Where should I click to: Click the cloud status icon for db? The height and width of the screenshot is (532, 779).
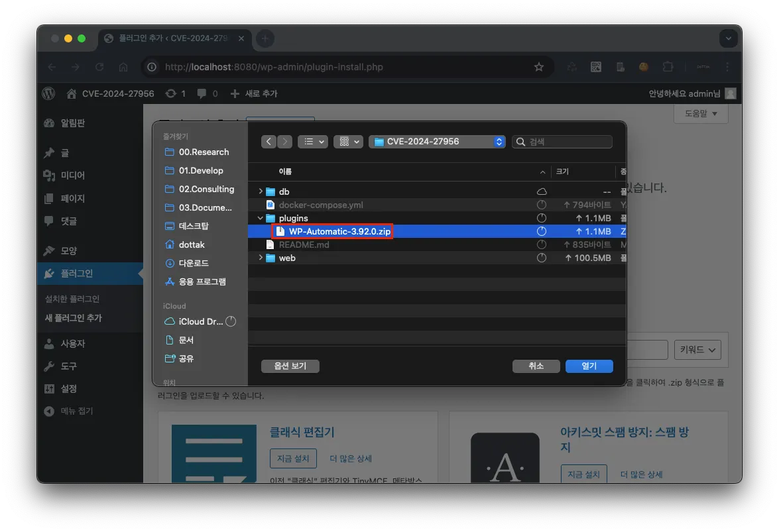tap(542, 191)
